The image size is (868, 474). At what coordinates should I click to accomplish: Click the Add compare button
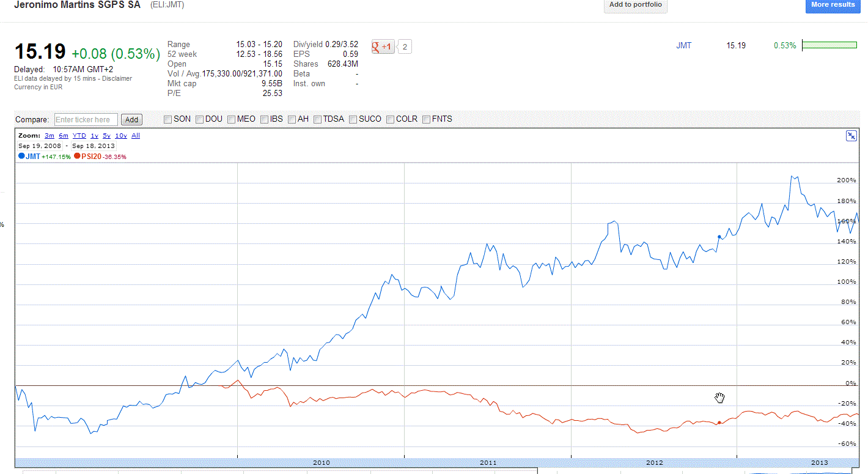(132, 120)
